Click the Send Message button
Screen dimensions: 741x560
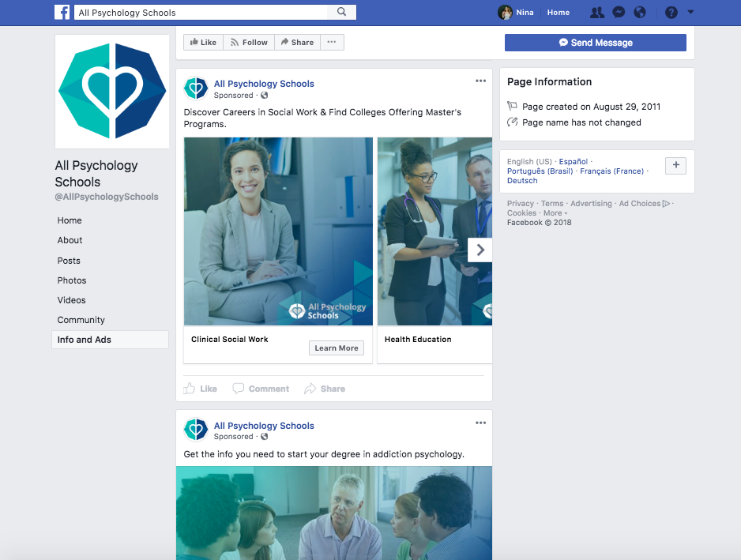pyautogui.click(x=596, y=43)
